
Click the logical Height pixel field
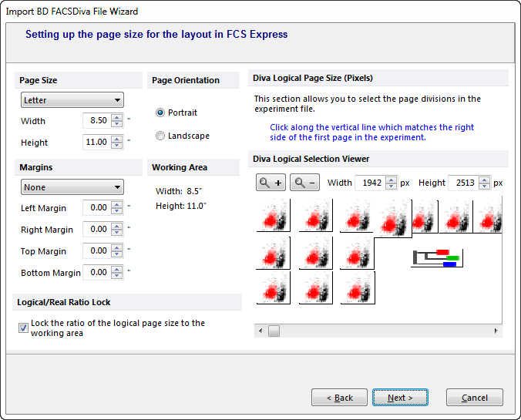[x=462, y=183]
